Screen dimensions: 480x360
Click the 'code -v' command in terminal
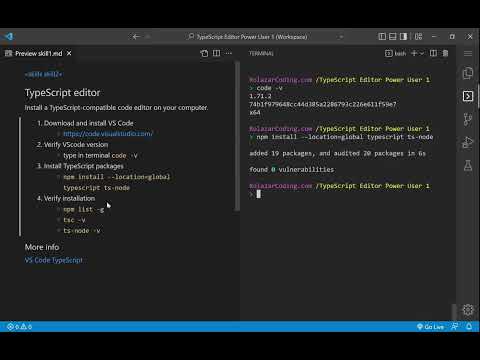pos(270,88)
